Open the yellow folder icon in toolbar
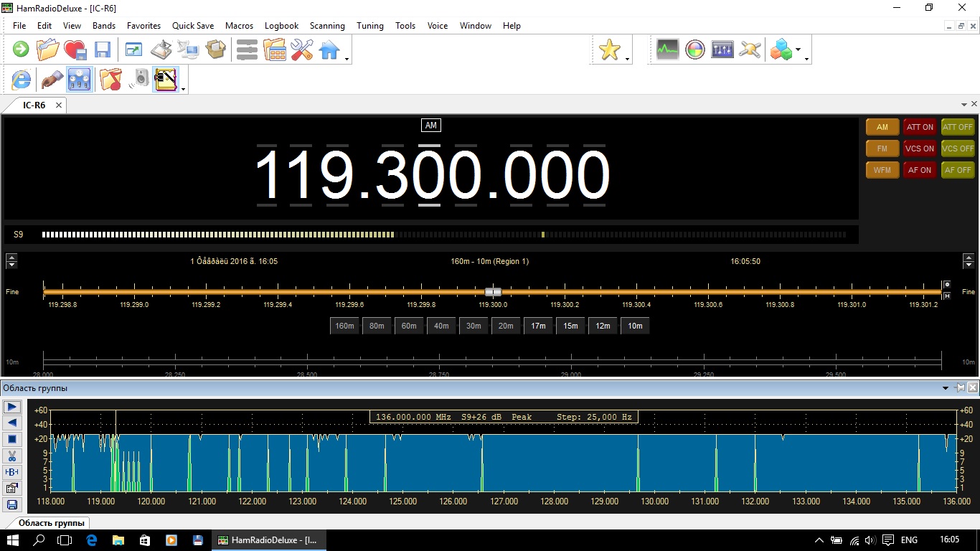 (48, 50)
